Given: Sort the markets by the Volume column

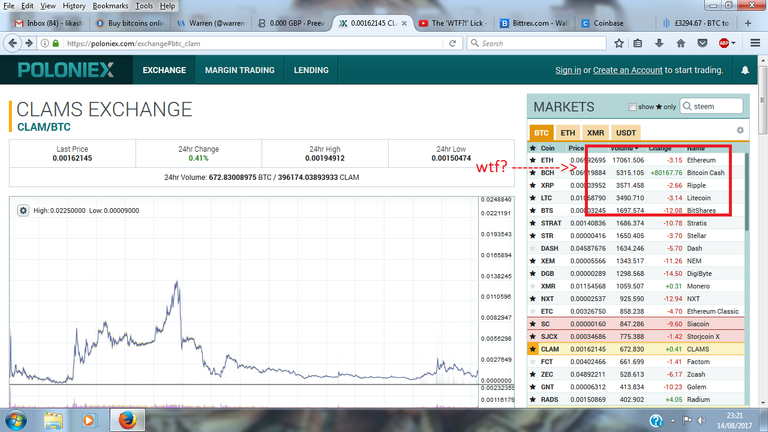Looking at the screenshot, I should 624,147.
